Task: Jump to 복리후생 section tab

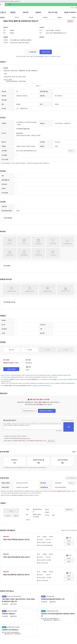Action: click(45, 17)
